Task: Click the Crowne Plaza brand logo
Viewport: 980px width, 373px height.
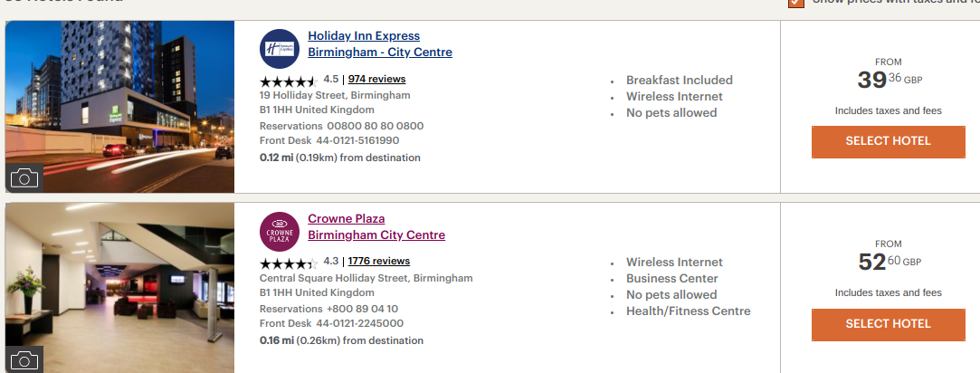Action: pyautogui.click(x=279, y=231)
